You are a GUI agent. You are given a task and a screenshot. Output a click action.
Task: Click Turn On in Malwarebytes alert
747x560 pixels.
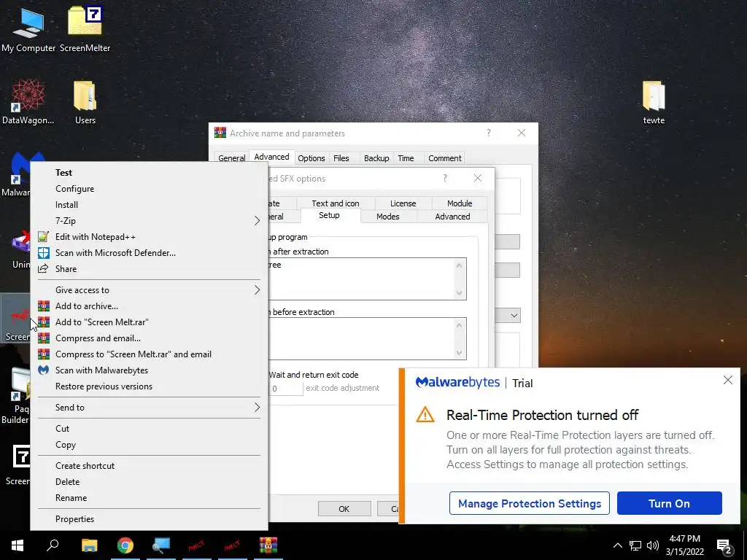669,503
